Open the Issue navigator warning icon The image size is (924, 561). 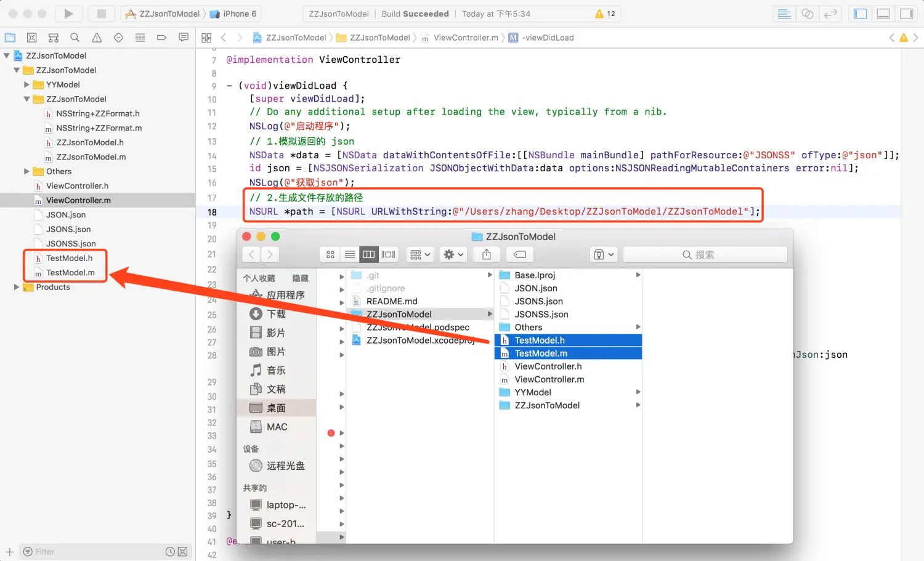click(x=97, y=38)
